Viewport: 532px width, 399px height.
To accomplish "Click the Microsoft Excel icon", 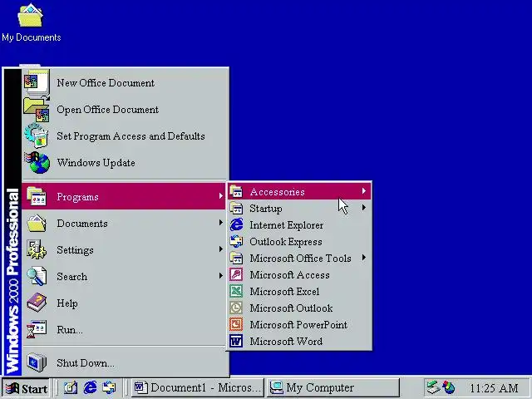I will (236, 291).
